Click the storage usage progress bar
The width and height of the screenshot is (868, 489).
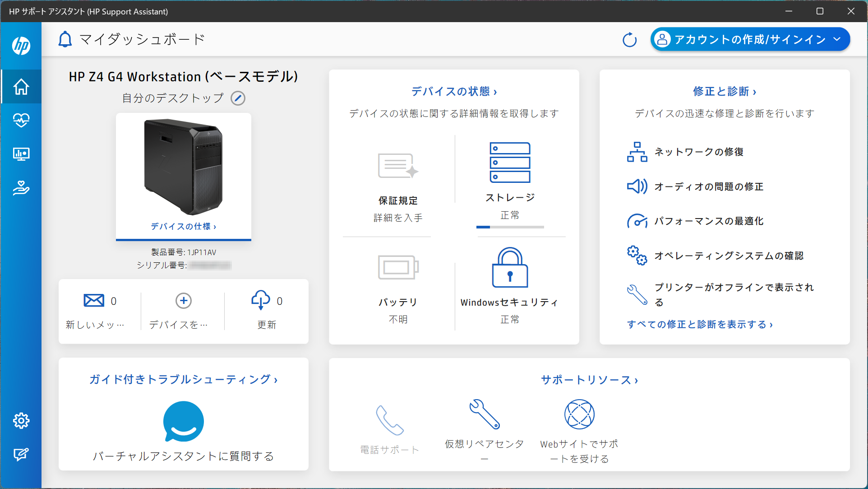pyautogui.click(x=510, y=227)
